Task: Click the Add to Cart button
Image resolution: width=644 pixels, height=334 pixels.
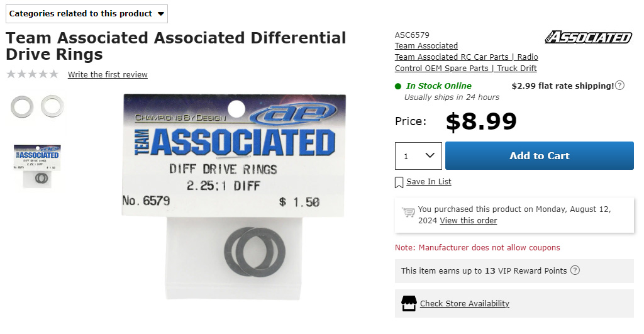Action: click(539, 156)
